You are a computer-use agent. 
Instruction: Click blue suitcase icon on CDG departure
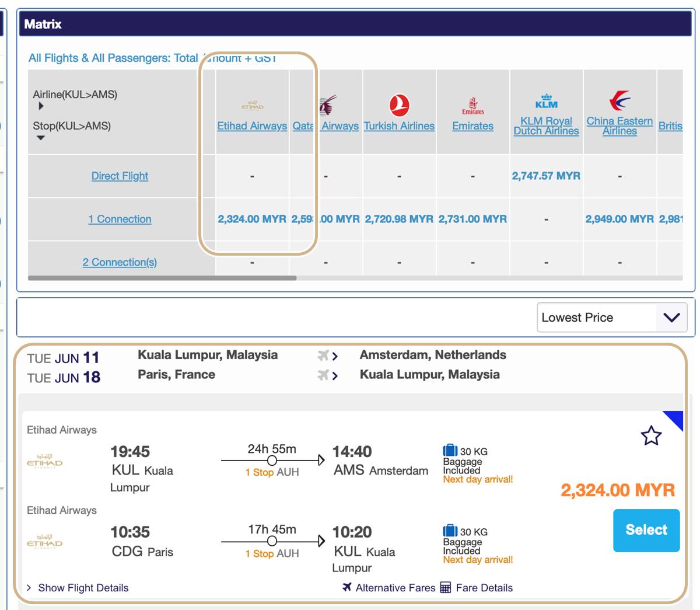[x=450, y=531]
